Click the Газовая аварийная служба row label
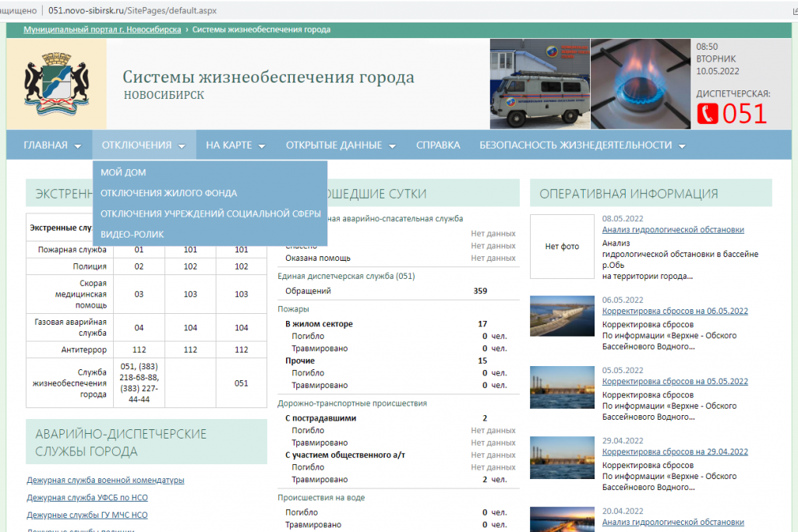798x532 pixels. pos(70,328)
